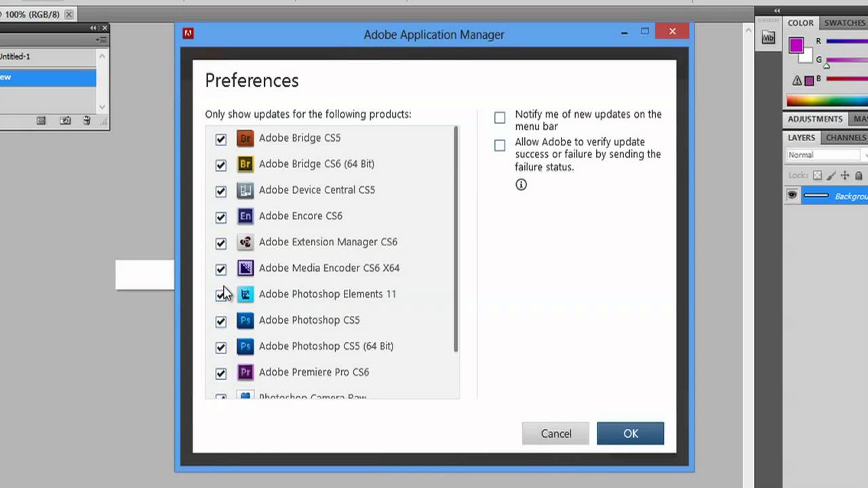Screen dimensions: 868x488
Task: Switch to the Channels tab
Action: click(846, 138)
